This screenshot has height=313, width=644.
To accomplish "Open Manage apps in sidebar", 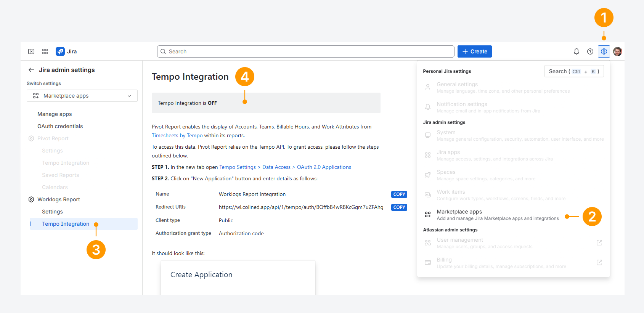I will click(55, 114).
